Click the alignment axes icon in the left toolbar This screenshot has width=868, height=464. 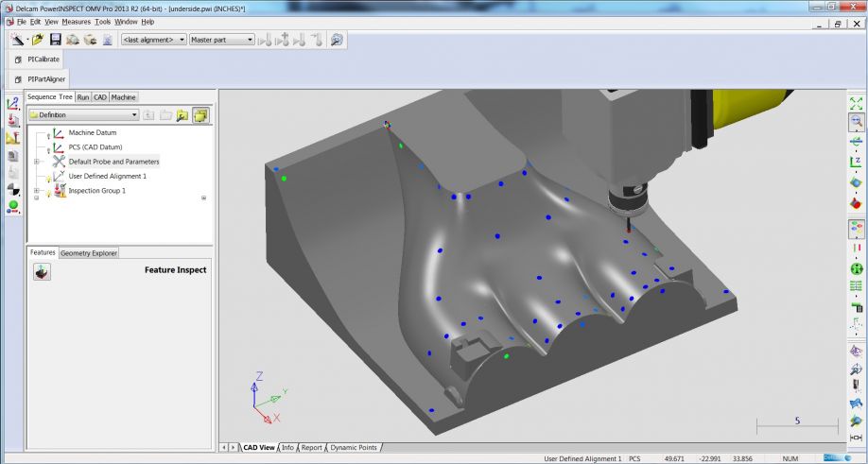click(12, 103)
